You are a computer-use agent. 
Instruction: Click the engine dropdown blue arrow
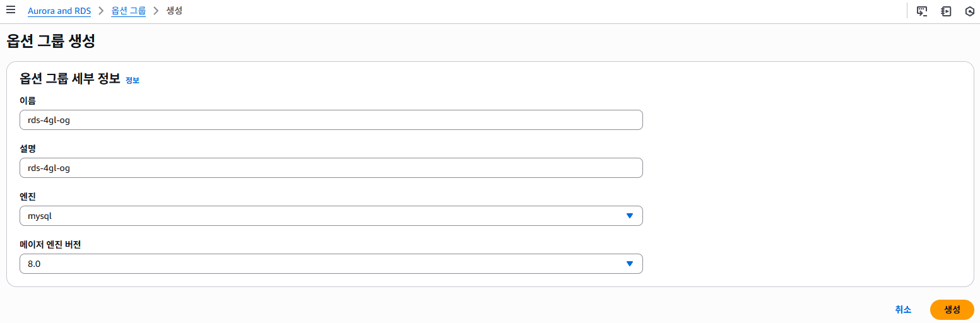629,216
